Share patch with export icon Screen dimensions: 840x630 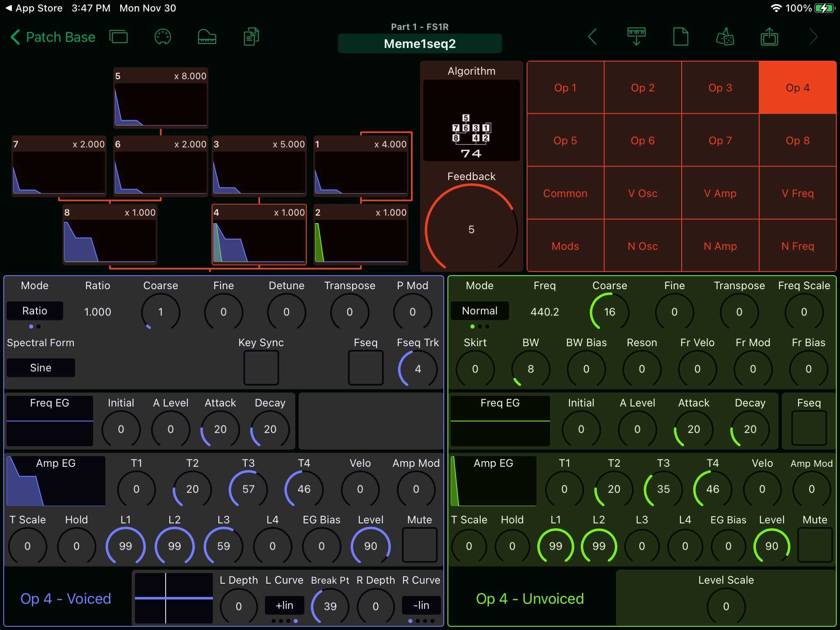pyautogui.click(x=769, y=37)
